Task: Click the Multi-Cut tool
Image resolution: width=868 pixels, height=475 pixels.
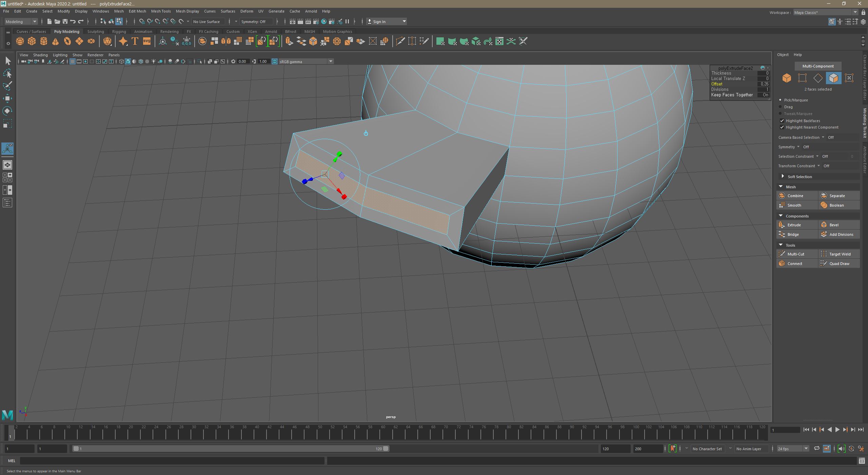Action: 795,254
